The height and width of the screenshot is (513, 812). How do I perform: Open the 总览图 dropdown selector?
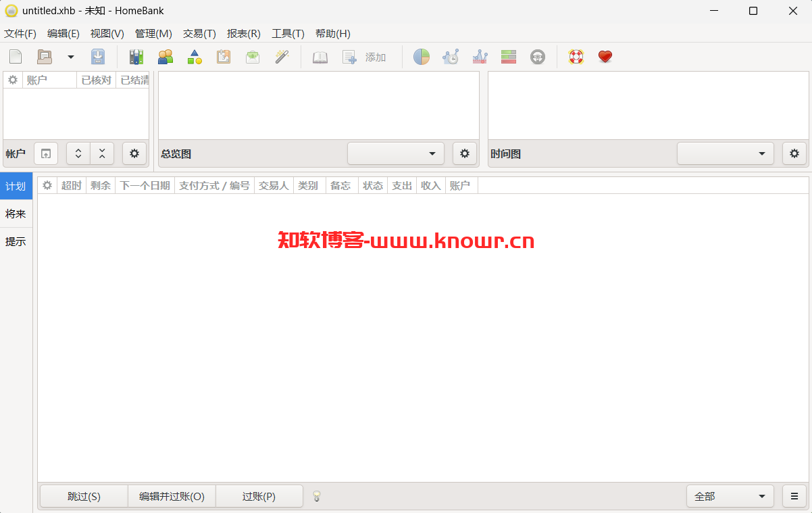point(396,153)
